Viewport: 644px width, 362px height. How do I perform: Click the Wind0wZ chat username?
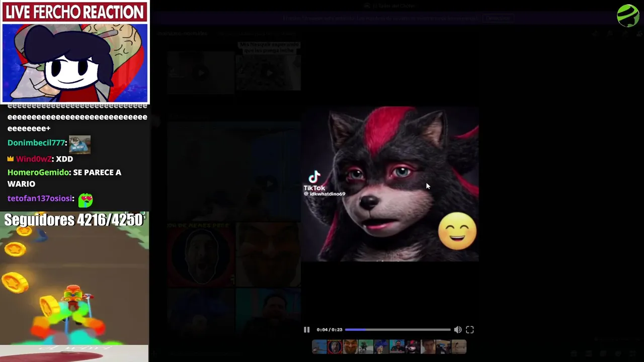tap(33, 159)
